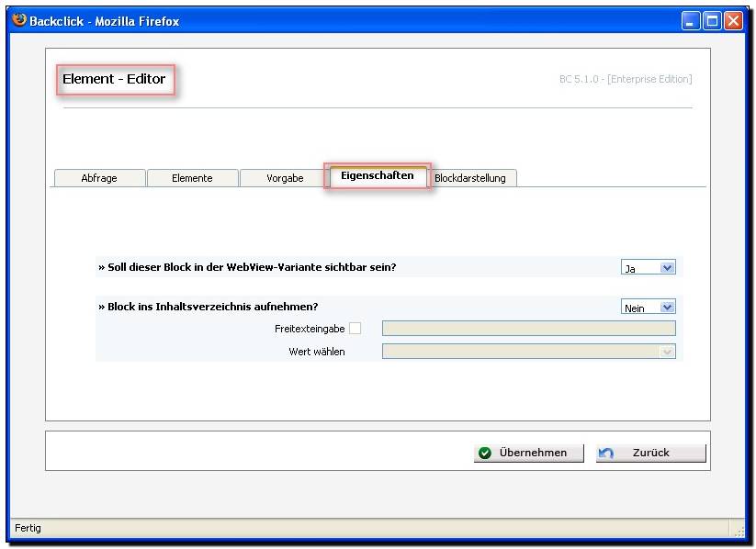Maximize the Backclick Firefox window
This screenshot has width=756, height=549.
pyautogui.click(x=712, y=21)
